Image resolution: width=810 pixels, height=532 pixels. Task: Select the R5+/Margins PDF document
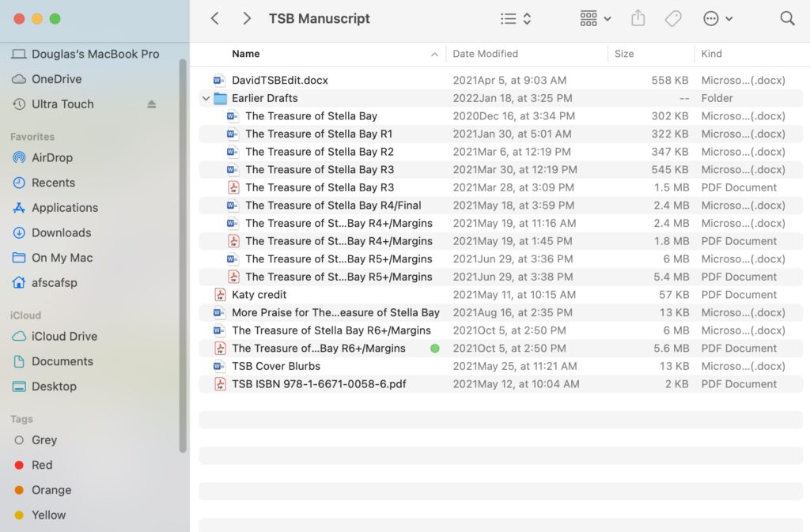coord(501,277)
